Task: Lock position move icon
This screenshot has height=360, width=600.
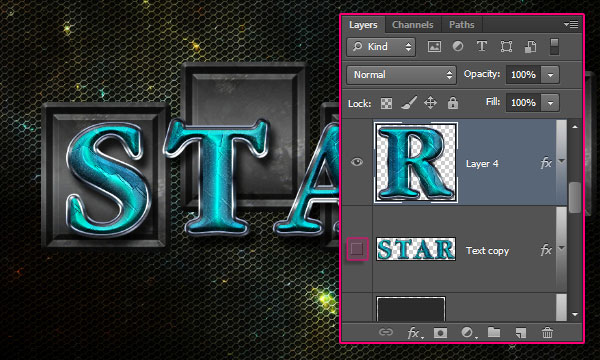Action: point(430,103)
